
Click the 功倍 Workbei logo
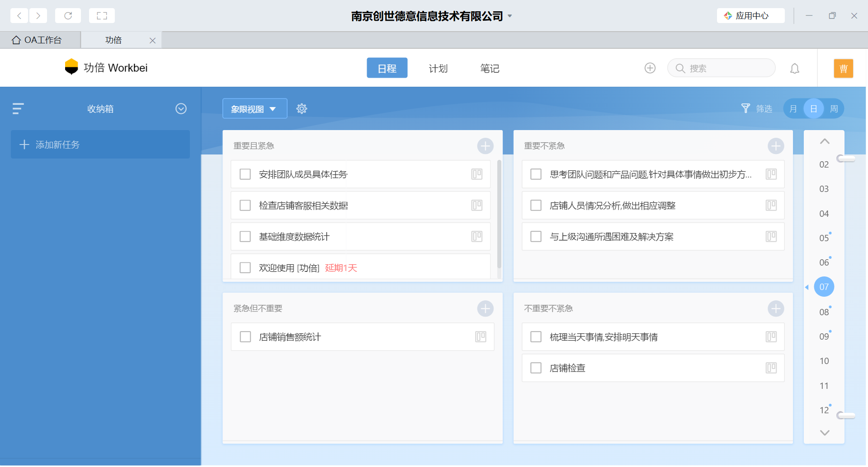click(106, 68)
